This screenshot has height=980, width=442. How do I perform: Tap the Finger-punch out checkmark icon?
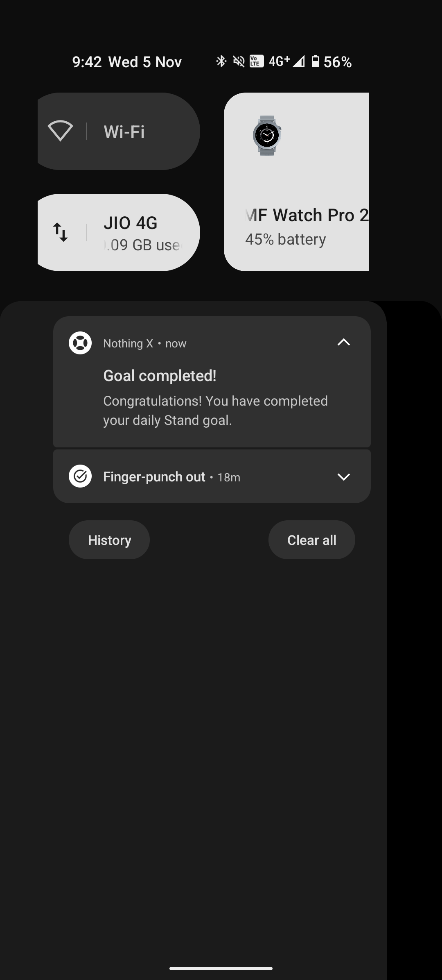[x=80, y=476]
